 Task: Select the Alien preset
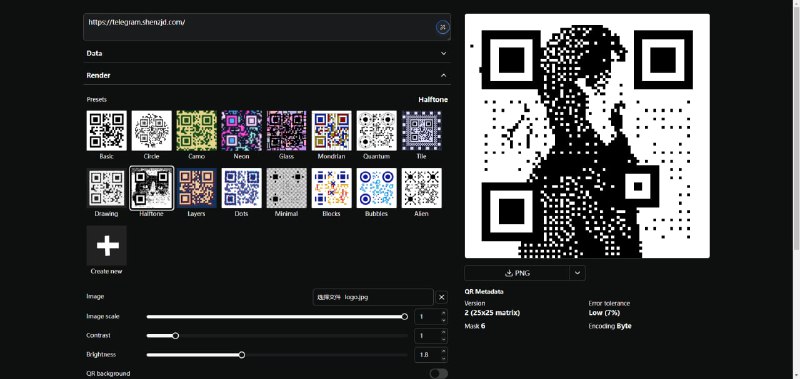point(421,188)
